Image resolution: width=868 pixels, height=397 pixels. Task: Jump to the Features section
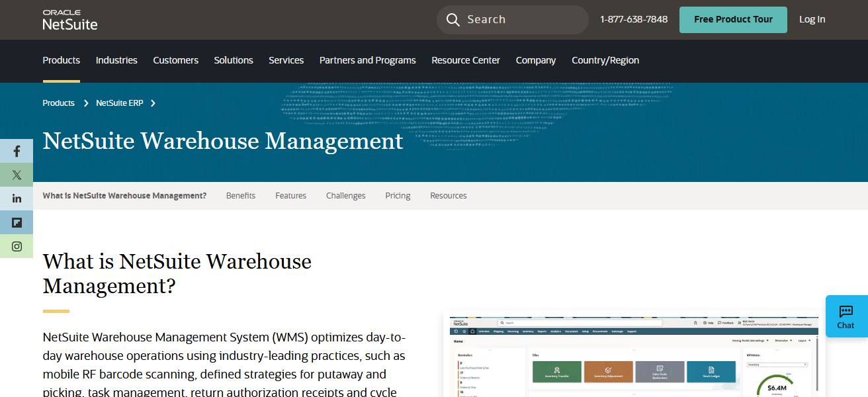(291, 196)
